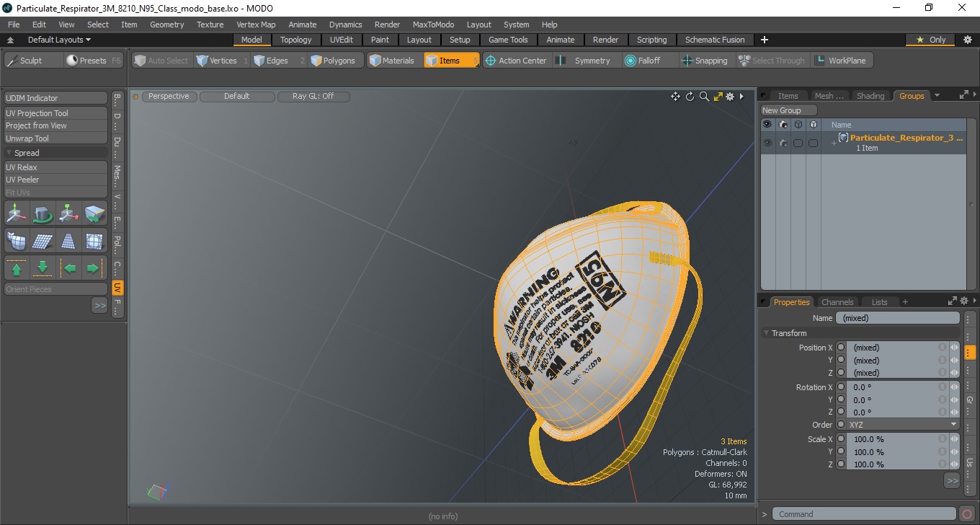Click the record circle beside Command field
980x525 pixels.
click(x=967, y=514)
